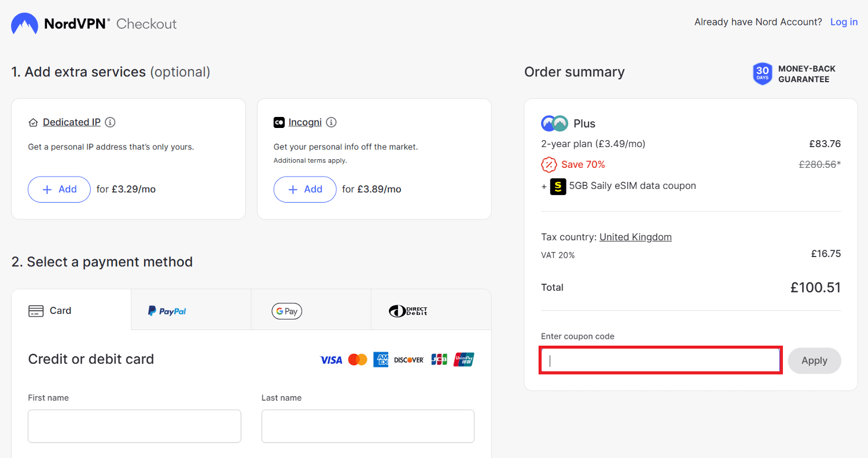The height and width of the screenshot is (458, 868).
Task: Open the Incogni info tooltip icon
Action: tap(331, 122)
